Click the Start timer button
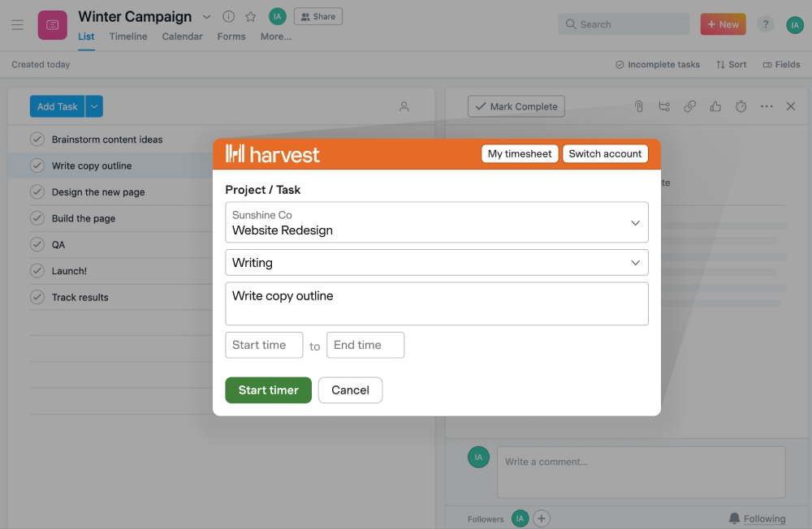 pyautogui.click(x=268, y=390)
